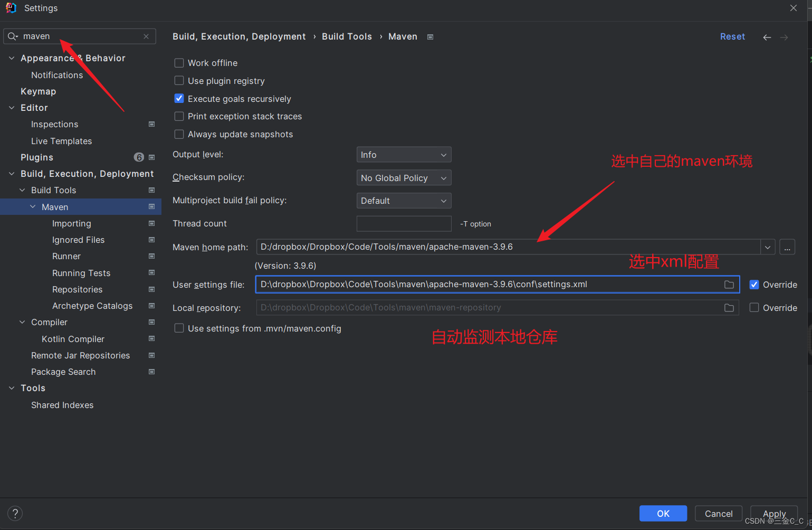812x530 pixels.
Task: Click project icon on Running Tests row
Action: point(152,272)
